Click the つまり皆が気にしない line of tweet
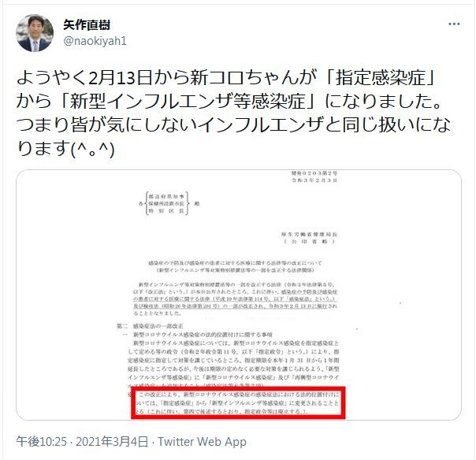The height and width of the screenshot is (460, 476). (x=234, y=125)
